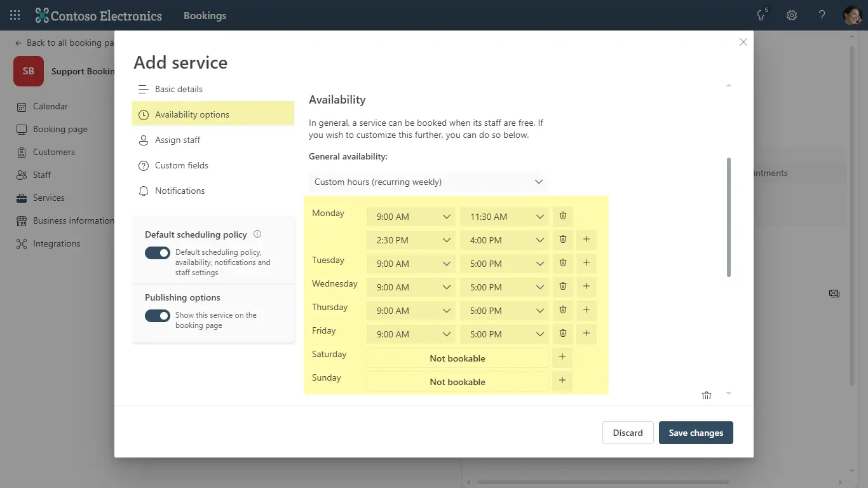Click the dialog's vertical scrollbar
Screen dimensions: 868x488
[729, 217]
